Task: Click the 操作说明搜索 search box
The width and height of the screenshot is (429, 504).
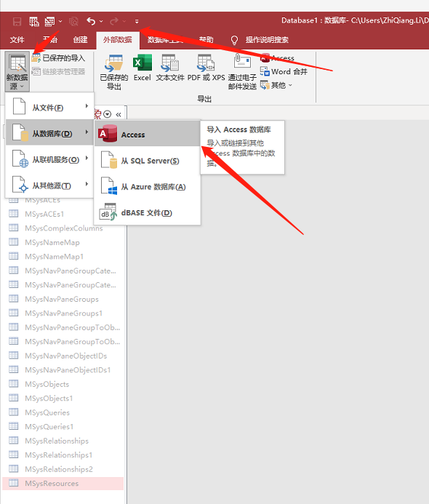Action: tap(267, 40)
